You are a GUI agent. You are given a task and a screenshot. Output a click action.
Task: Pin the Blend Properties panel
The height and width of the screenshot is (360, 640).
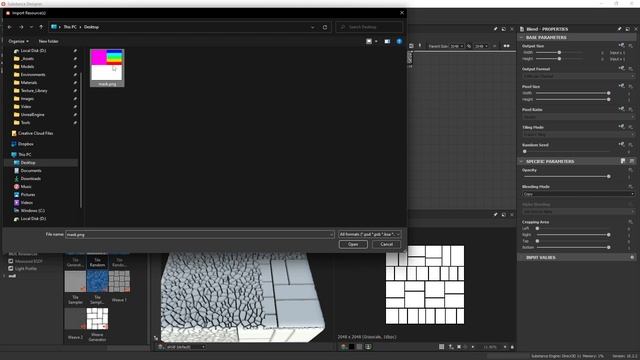pyautogui.click(x=619, y=29)
